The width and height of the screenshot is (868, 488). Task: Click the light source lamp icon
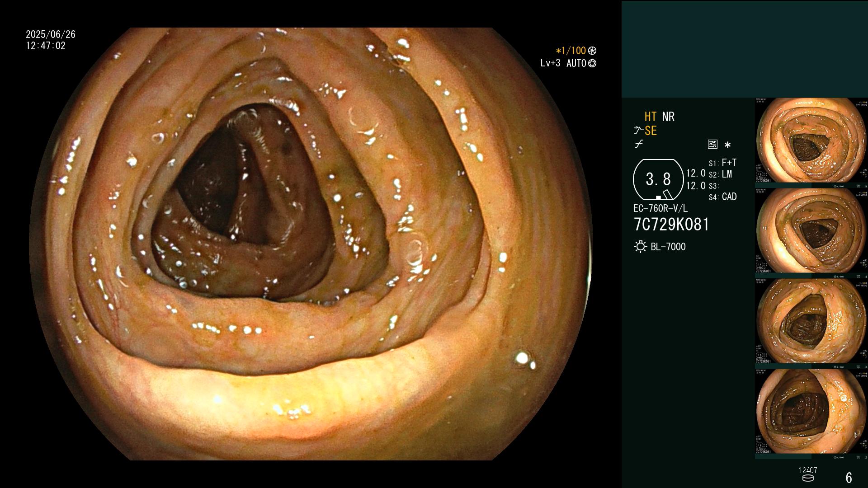pos(640,247)
